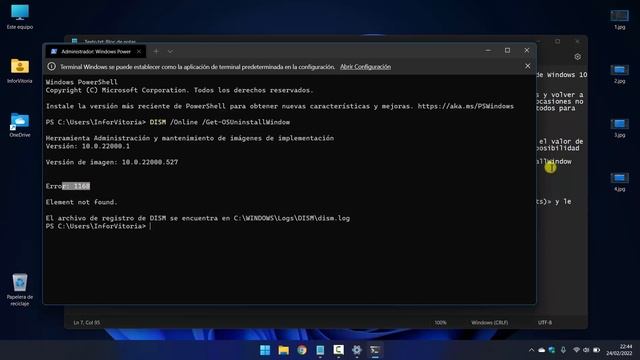This screenshot has height=360, width=640.
Task: Click the volume speaker tray icon
Action: tap(586, 350)
